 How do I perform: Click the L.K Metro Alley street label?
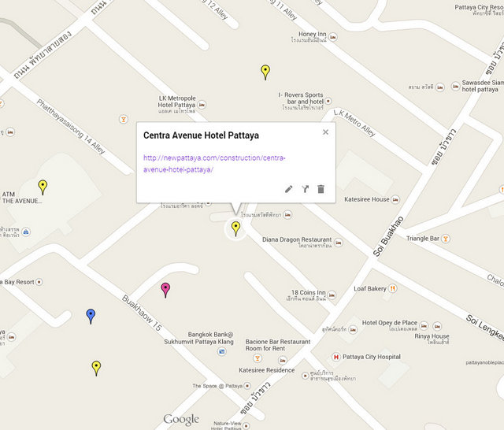point(354,123)
